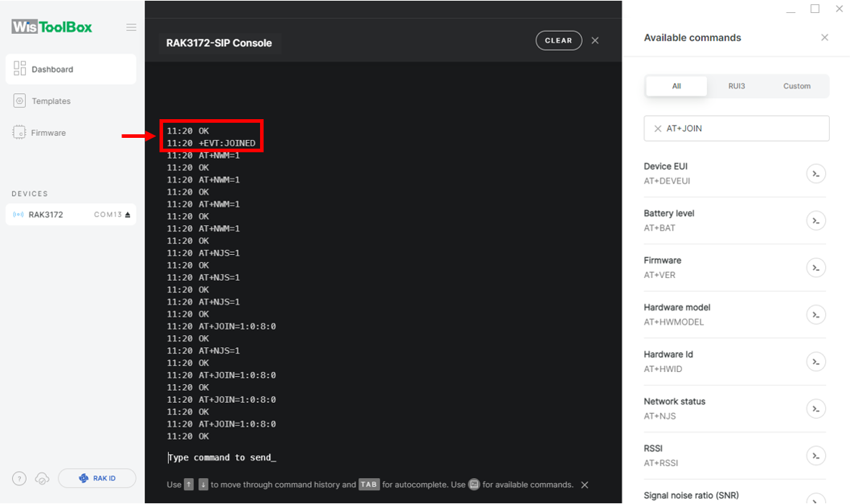The image size is (852, 504).
Task: Run the Network status command
Action: click(x=816, y=409)
